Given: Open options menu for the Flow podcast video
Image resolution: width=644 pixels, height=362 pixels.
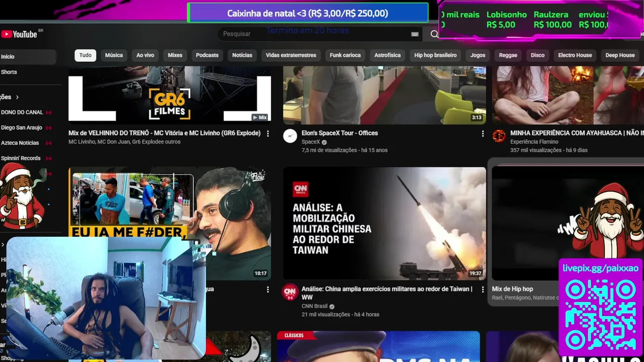Looking at the screenshot, I should coord(268,290).
